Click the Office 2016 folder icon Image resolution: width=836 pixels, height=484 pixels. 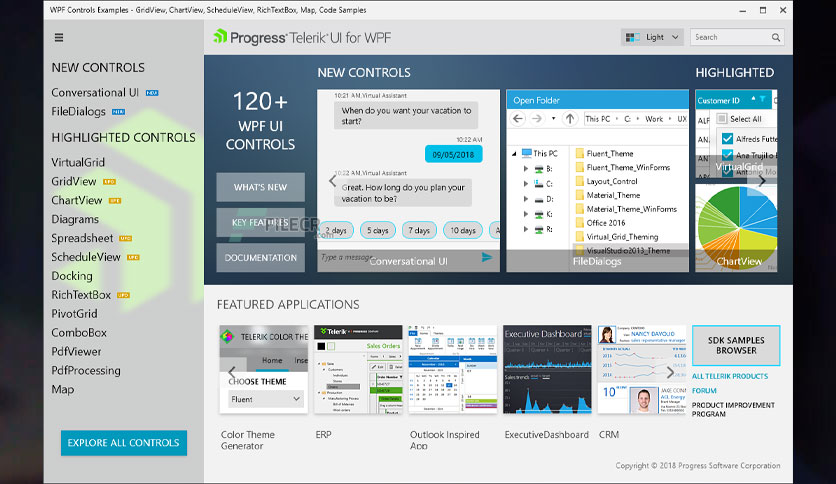(580, 223)
